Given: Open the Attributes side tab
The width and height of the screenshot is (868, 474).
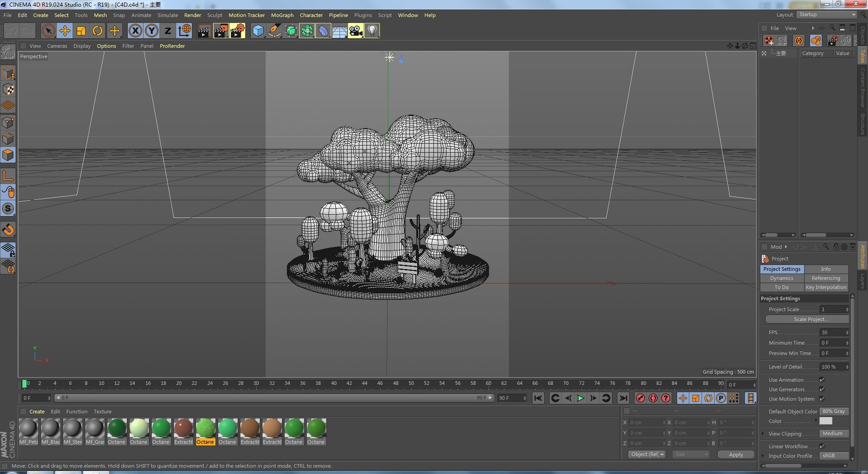Looking at the screenshot, I should pos(863,256).
